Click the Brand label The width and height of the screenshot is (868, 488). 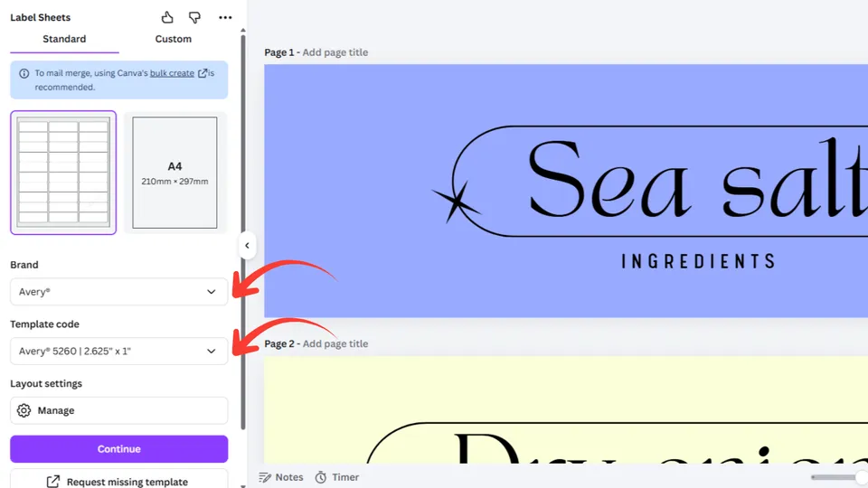pos(24,265)
